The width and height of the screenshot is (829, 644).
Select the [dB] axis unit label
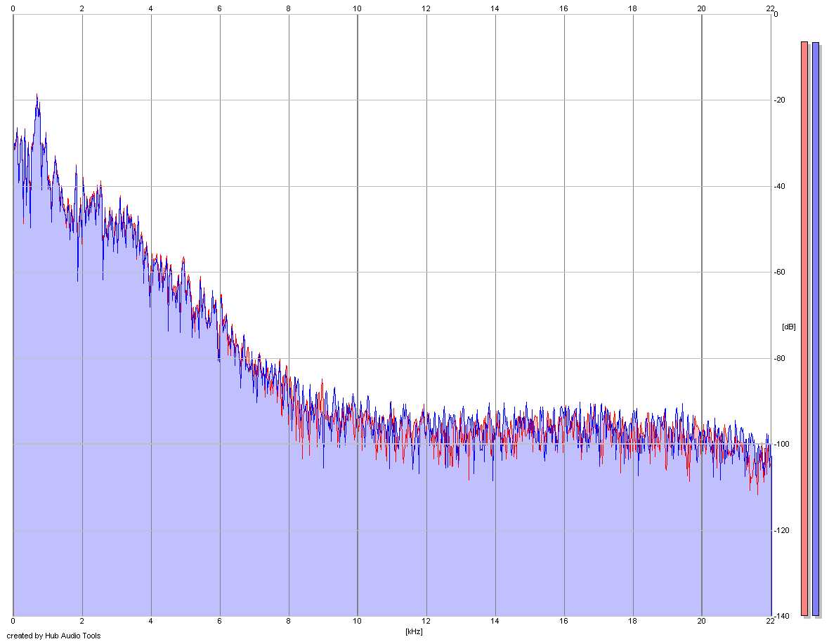(x=788, y=327)
